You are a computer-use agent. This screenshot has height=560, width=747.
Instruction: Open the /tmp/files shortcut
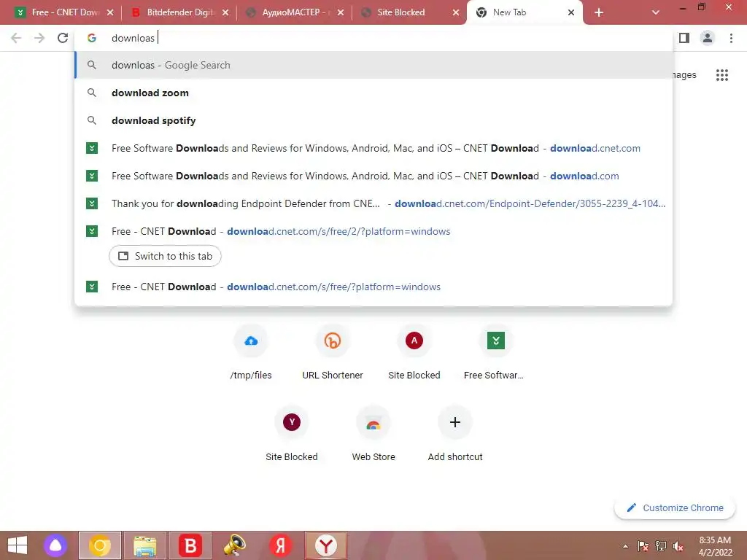(251, 352)
